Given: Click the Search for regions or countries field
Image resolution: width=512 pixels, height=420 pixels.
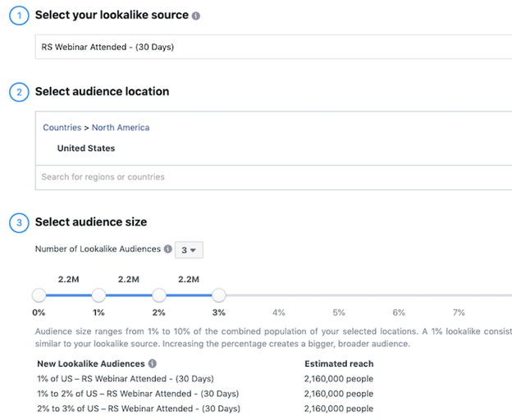Looking at the screenshot, I should (273, 177).
